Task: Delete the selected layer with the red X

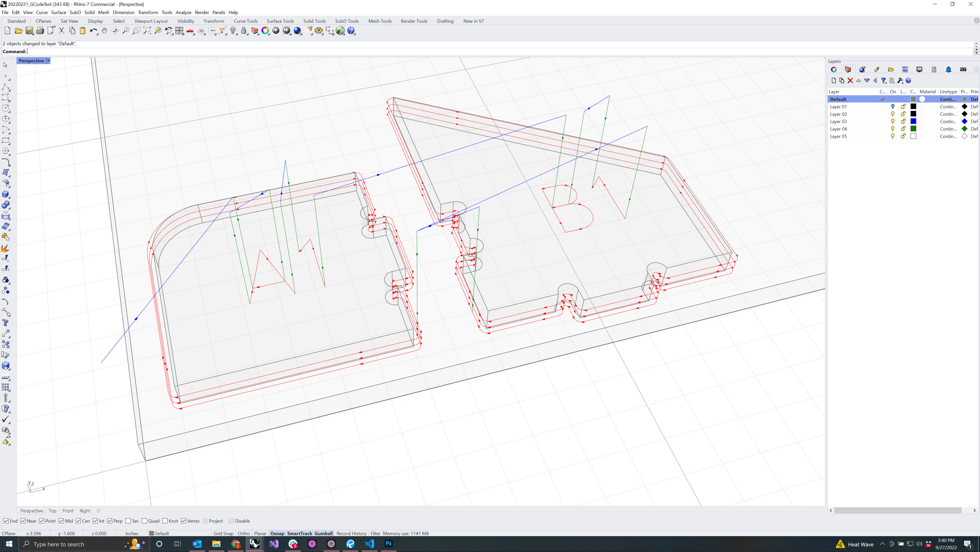Action: pos(850,80)
